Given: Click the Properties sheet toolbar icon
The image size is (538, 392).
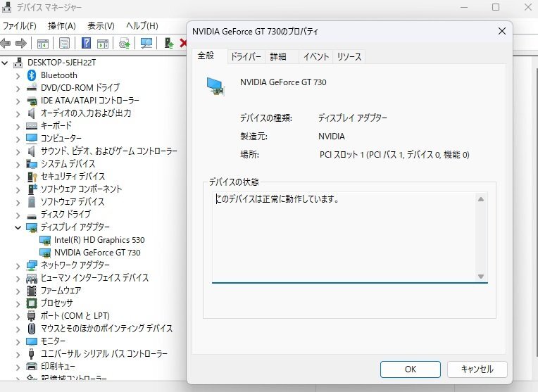Looking at the screenshot, I should [x=64, y=43].
